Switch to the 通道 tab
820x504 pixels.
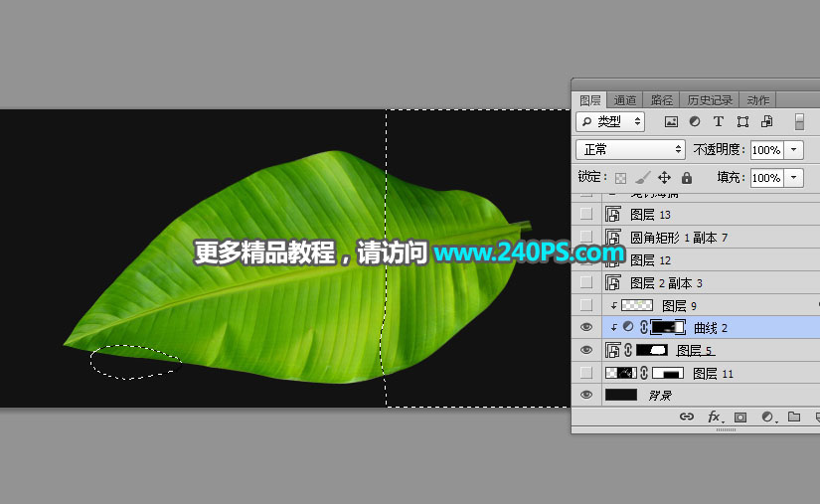click(x=625, y=100)
